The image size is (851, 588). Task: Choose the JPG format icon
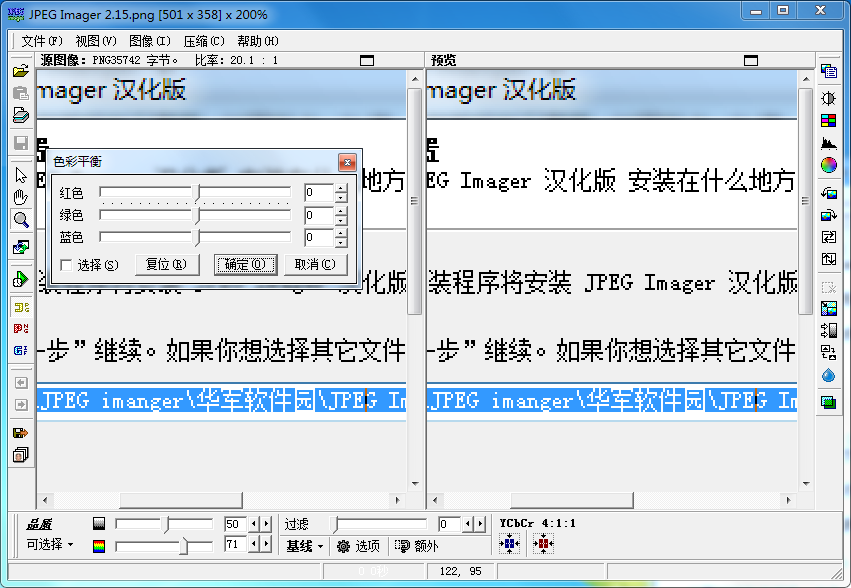[x=21, y=307]
